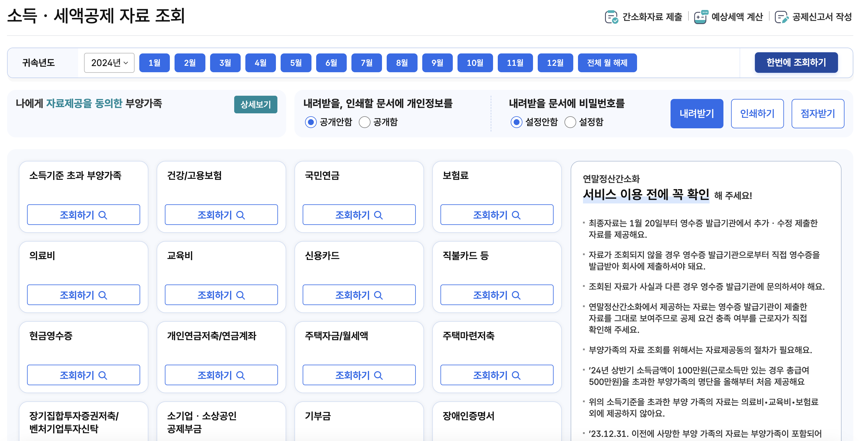Toggle the 6월 month button
This screenshot has width=868, height=441.
331,63
